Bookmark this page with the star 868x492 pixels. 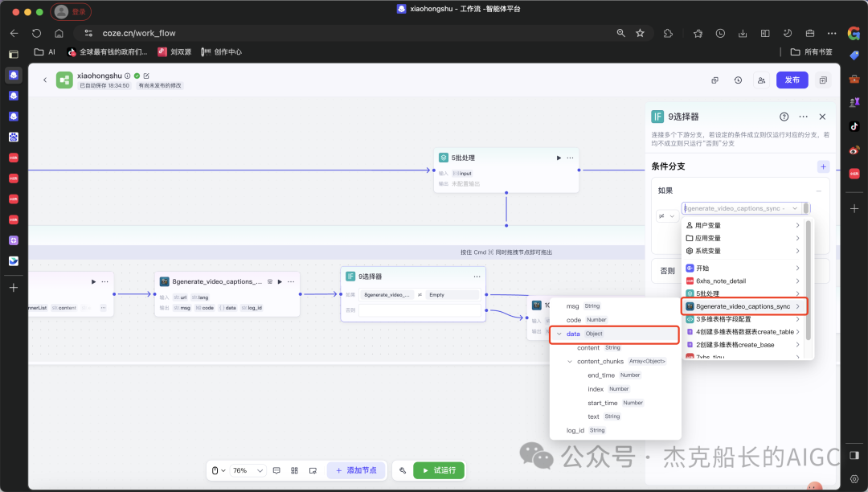[x=640, y=33]
